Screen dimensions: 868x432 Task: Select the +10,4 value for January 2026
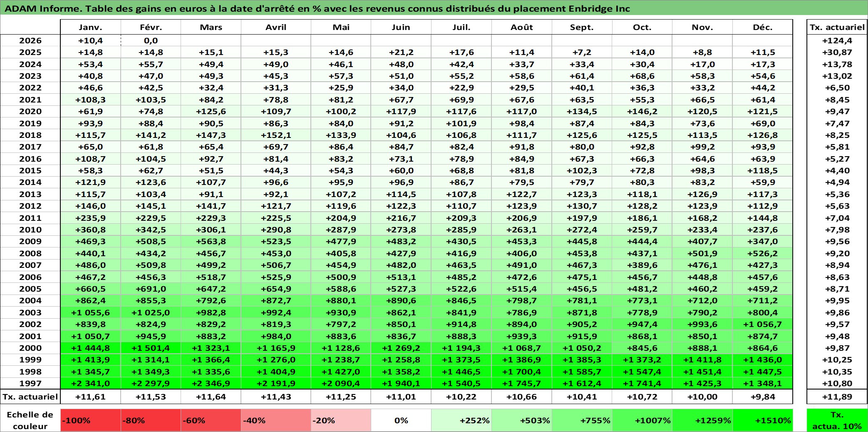click(x=90, y=40)
